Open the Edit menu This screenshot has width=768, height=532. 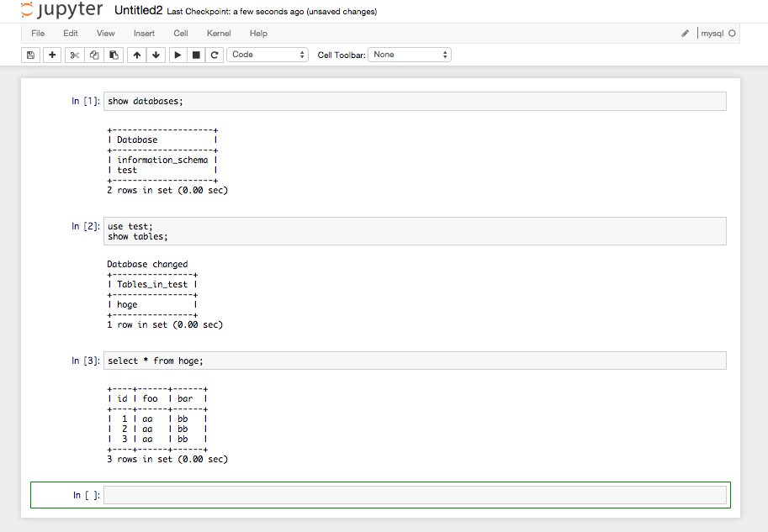pyautogui.click(x=71, y=34)
